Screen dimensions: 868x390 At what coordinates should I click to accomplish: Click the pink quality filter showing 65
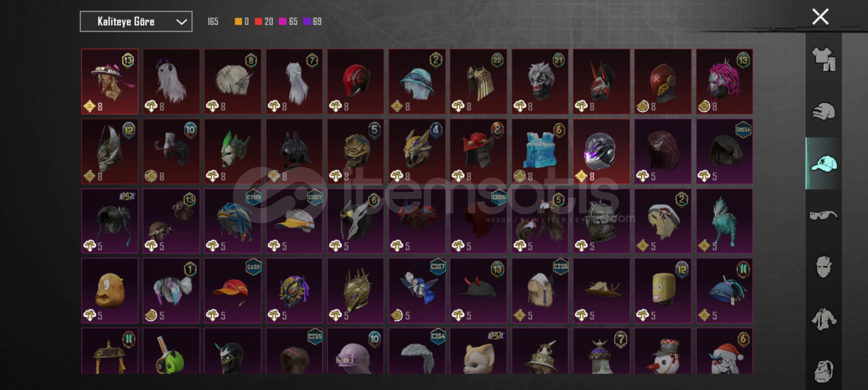(x=288, y=22)
